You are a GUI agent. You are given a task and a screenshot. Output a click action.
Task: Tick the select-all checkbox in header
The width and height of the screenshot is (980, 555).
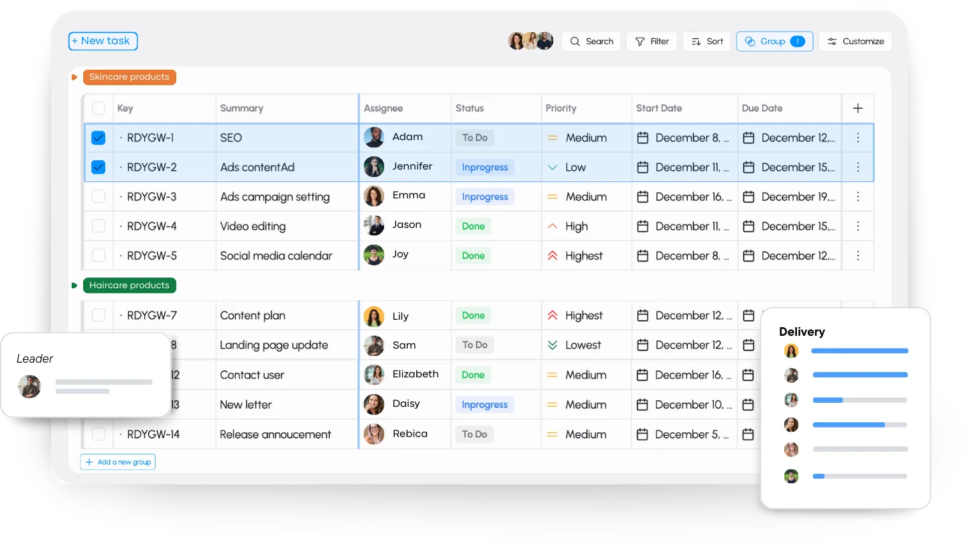pyautogui.click(x=99, y=109)
